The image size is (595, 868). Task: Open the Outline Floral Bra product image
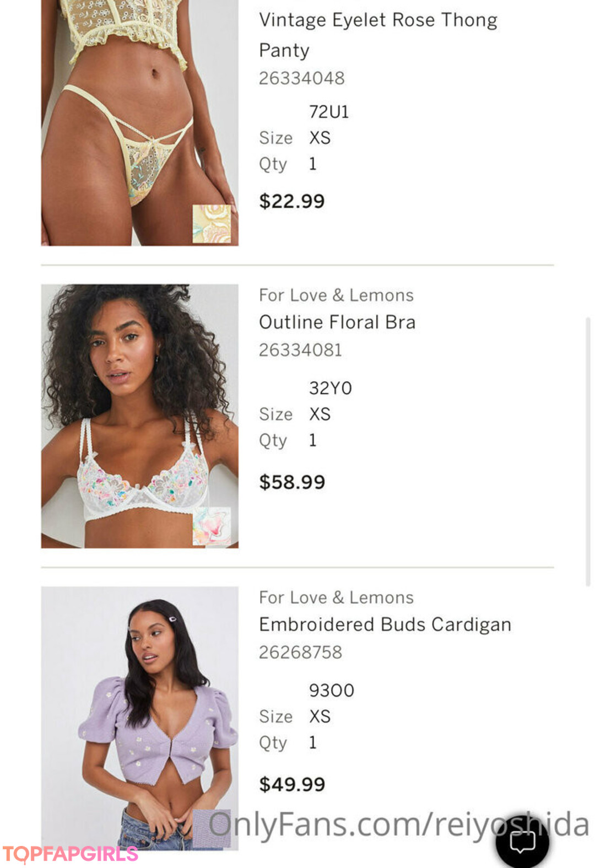[140, 416]
